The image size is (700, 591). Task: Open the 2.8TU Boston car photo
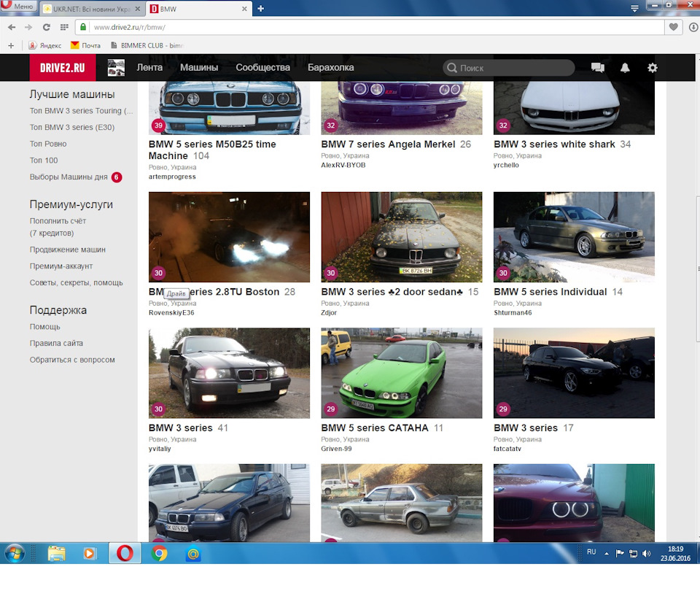tap(229, 237)
